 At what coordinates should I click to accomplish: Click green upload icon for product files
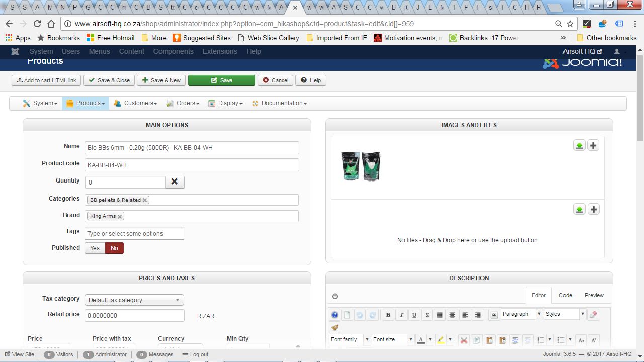tap(580, 209)
